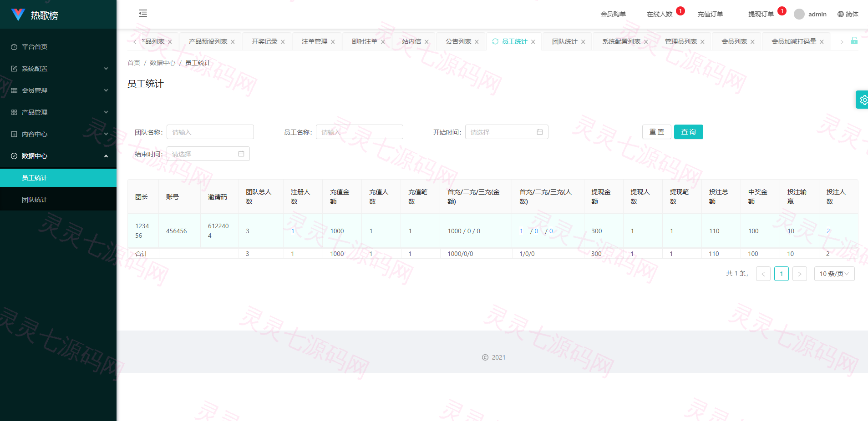868x421 pixels.
Task: Click the 首页 breadcrumb link
Action: pyautogui.click(x=134, y=63)
